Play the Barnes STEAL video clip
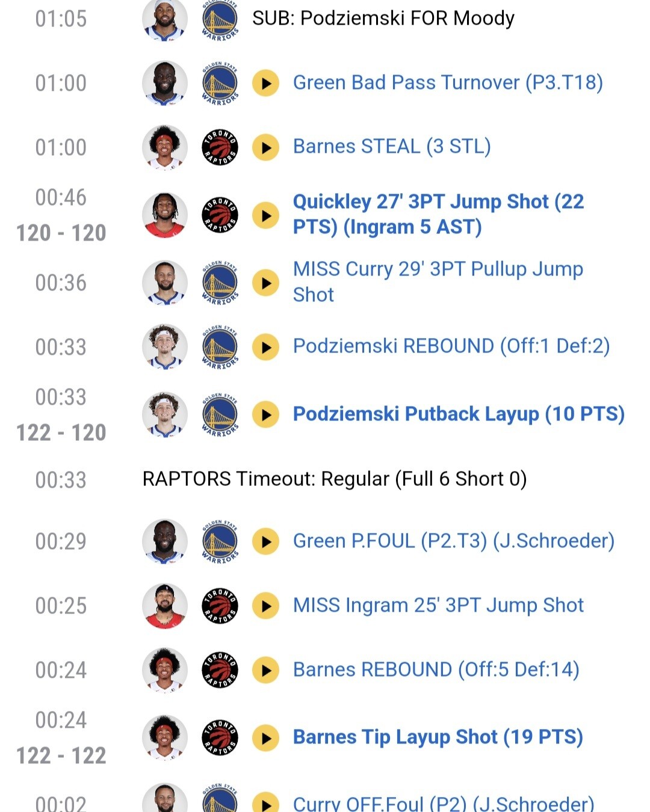 pyautogui.click(x=265, y=147)
